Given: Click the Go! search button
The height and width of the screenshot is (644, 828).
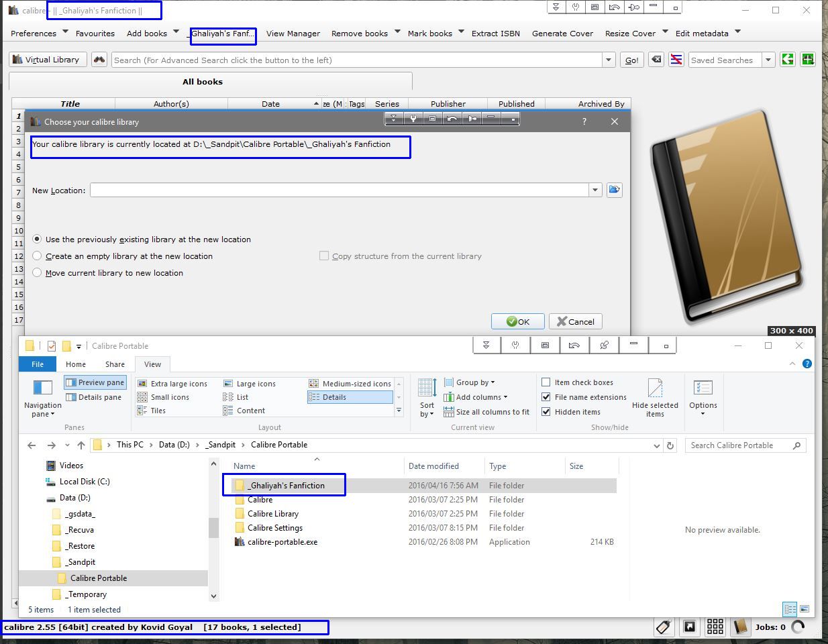Looking at the screenshot, I should tap(631, 60).
